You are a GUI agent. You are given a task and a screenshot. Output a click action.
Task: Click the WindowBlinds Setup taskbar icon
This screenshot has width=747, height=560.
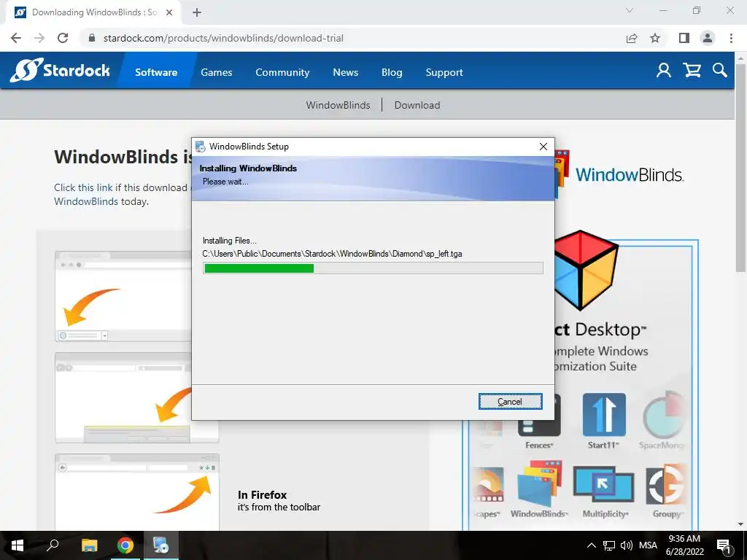click(x=161, y=545)
